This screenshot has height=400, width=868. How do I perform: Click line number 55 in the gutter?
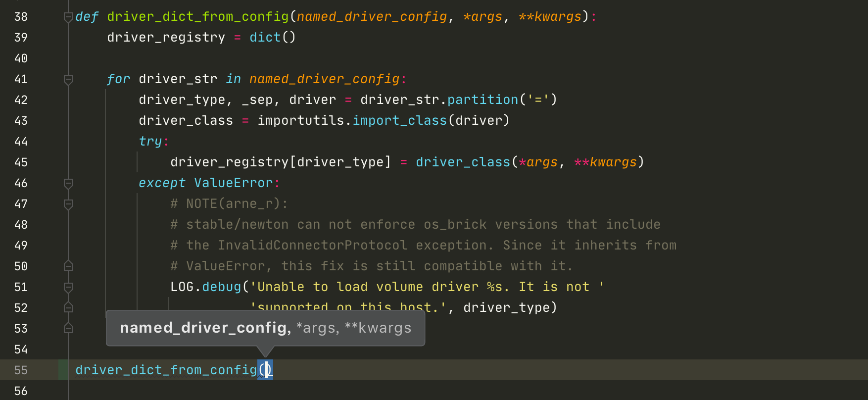[x=21, y=370]
